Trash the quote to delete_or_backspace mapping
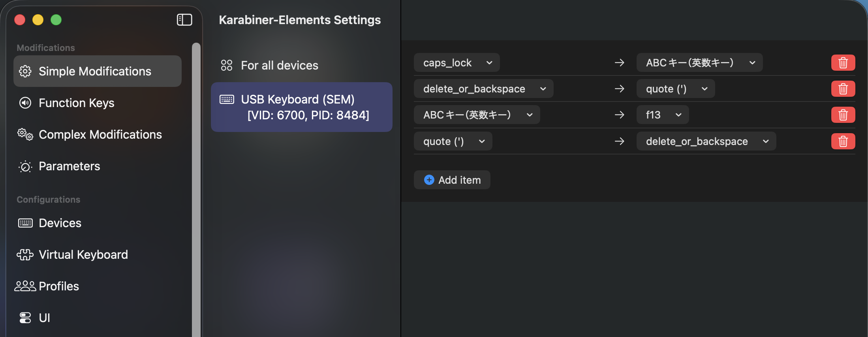The height and width of the screenshot is (337, 868). [x=843, y=141]
